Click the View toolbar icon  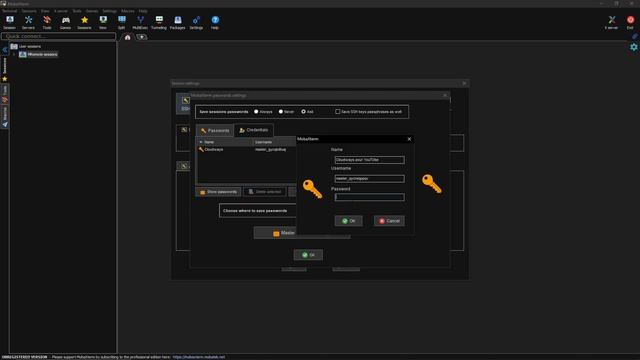pyautogui.click(x=103, y=22)
